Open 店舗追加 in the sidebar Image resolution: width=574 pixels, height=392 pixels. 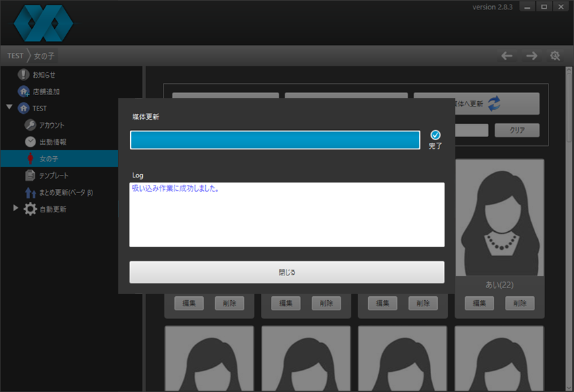(46, 91)
